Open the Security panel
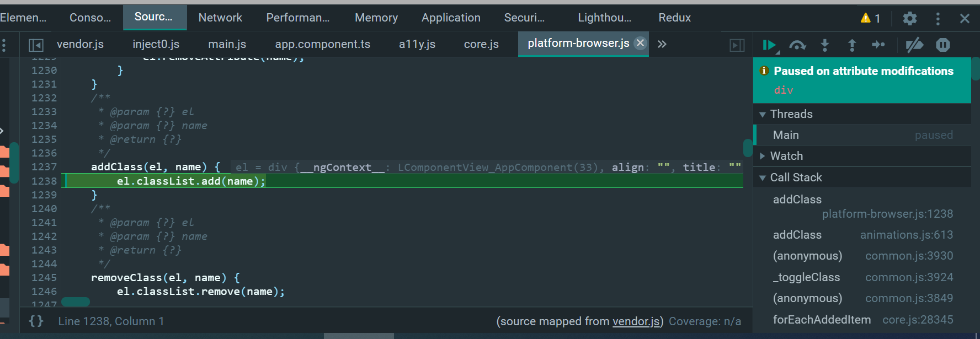This screenshot has width=980, height=339. click(524, 18)
